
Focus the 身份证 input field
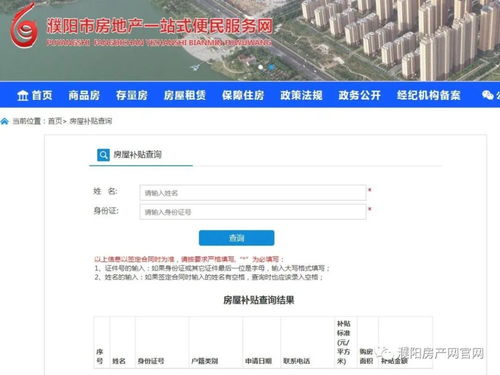(x=253, y=212)
